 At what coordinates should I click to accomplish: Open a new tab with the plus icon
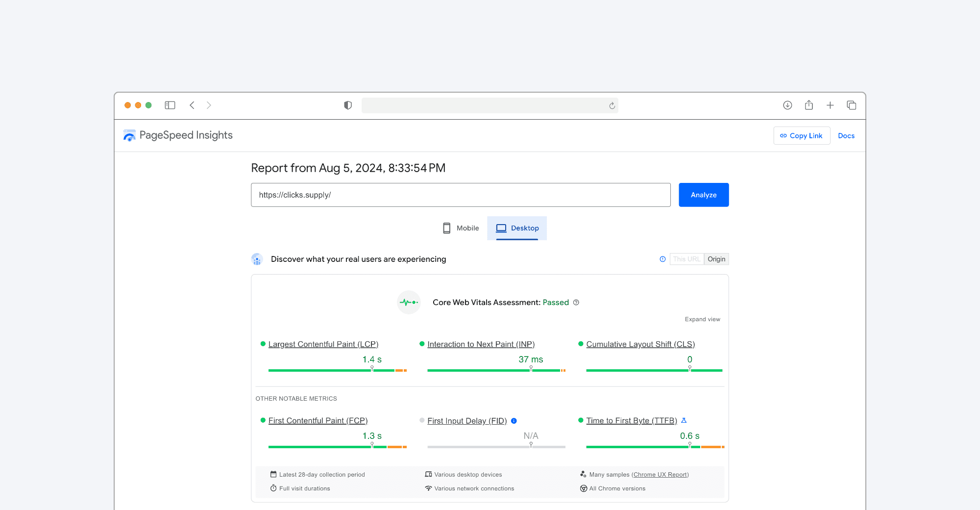(x=830, y=105)
